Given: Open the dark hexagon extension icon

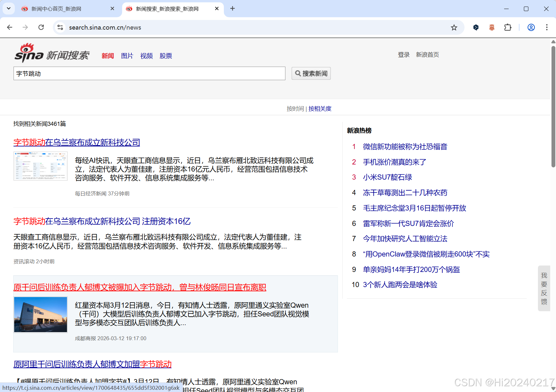Looking at the screenshot, I should (476, 27).
